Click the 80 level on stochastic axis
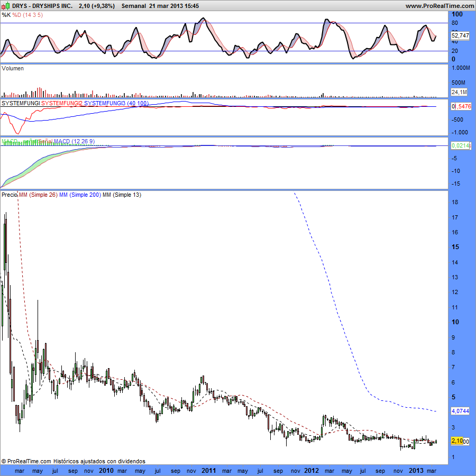This screenshot has height=476, width=476. click(455, 23)
